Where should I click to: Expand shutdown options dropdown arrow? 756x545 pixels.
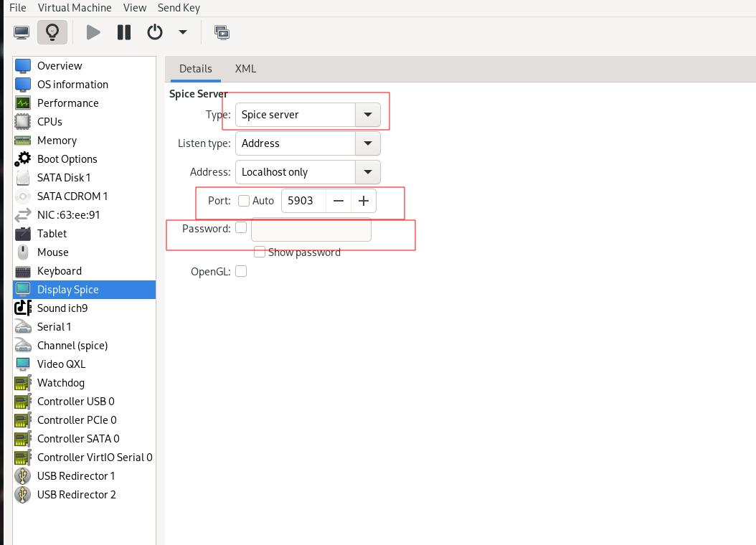pos(183,32)
